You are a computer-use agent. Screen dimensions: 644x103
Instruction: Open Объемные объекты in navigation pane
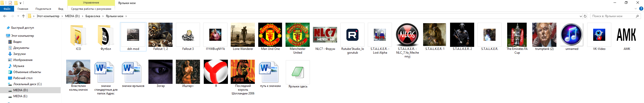(x=27, y=72)
